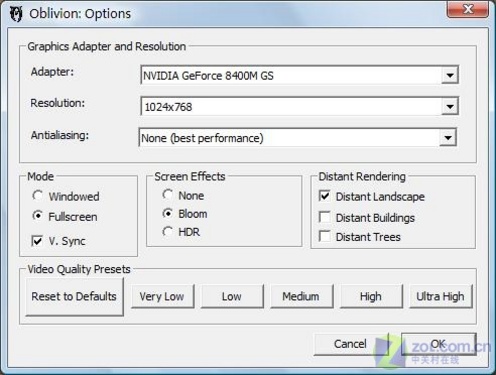This screenshot has width=496, height=375.
Task: Click the 1024x768 resolution field
Action: [299, 106]
